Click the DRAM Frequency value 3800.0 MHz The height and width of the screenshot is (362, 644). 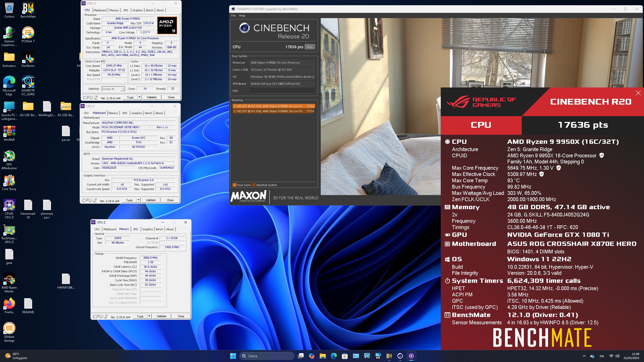[x=150, y=258]
